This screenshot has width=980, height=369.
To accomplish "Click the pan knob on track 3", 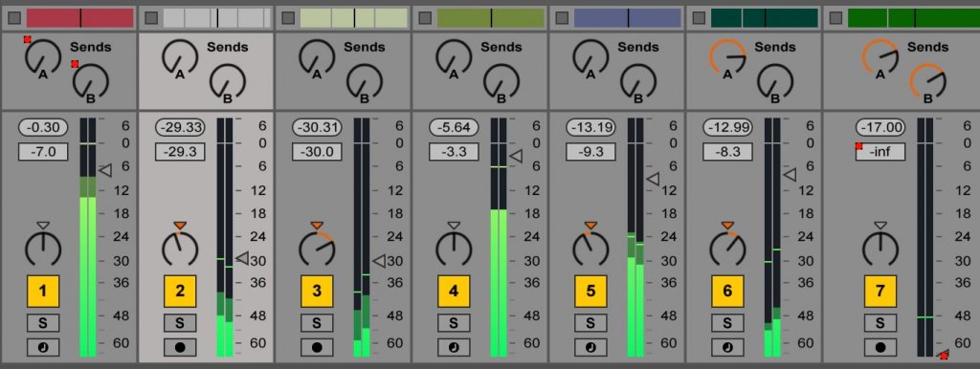I will [317, 249].
